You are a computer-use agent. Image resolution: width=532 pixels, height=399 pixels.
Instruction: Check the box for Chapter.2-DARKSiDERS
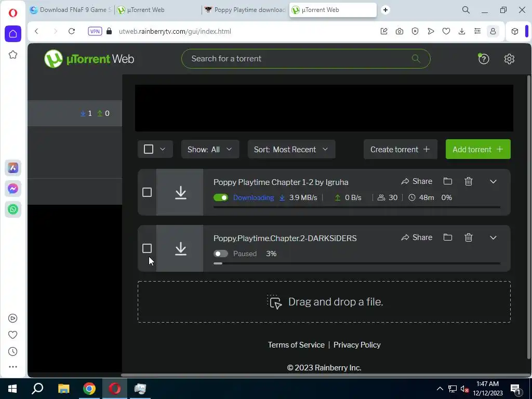[147, 248]
